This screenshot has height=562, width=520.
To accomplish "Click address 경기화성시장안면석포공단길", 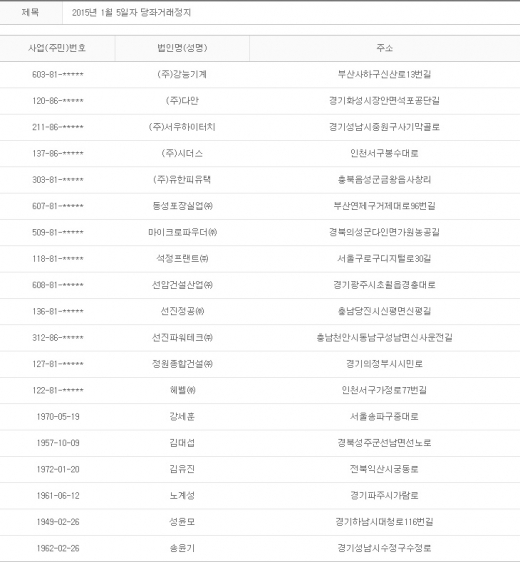I will pos(385,101).
